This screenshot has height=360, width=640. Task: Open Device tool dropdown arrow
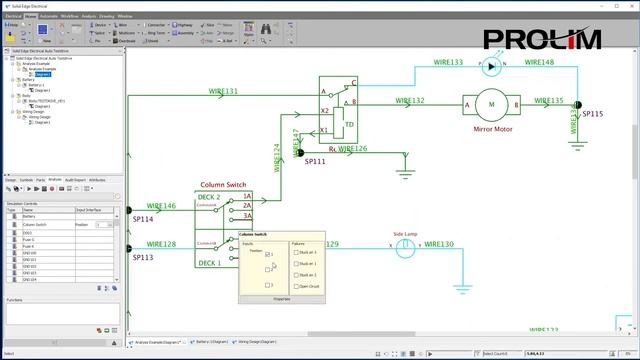click(x=109, y=25)
